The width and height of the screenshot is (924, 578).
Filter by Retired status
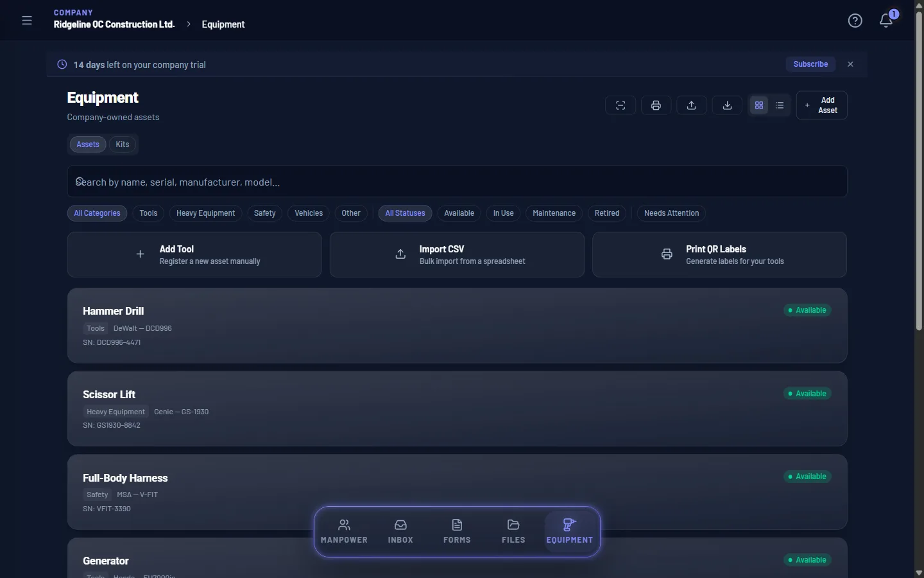607,213
